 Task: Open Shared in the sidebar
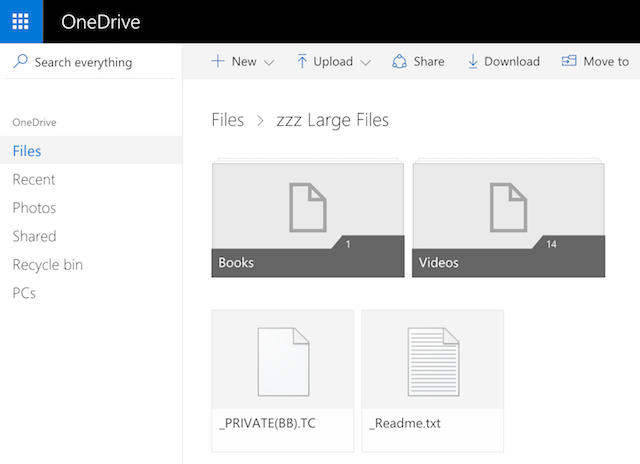click(x=34, y=236)
